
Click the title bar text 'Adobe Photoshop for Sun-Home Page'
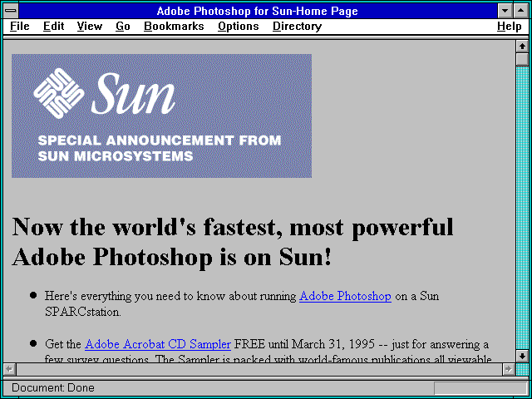(257, 11)
